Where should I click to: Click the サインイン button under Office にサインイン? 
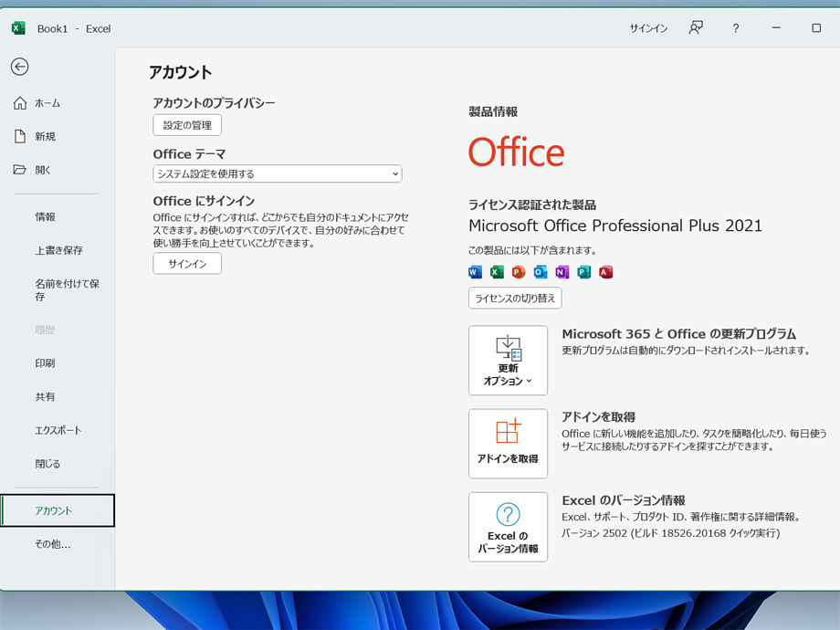tap(187, 264)
